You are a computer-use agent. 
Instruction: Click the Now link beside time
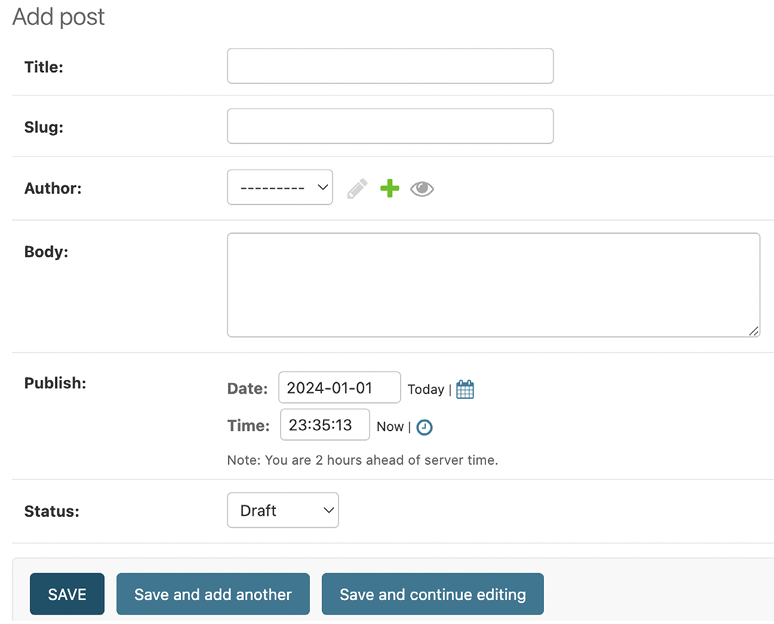tap(390, 427)
